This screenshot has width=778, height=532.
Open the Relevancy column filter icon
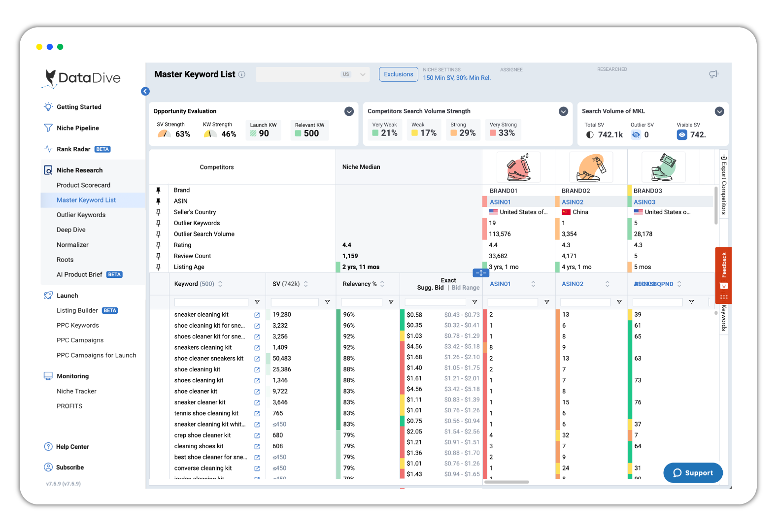click(x=391, y=302)
